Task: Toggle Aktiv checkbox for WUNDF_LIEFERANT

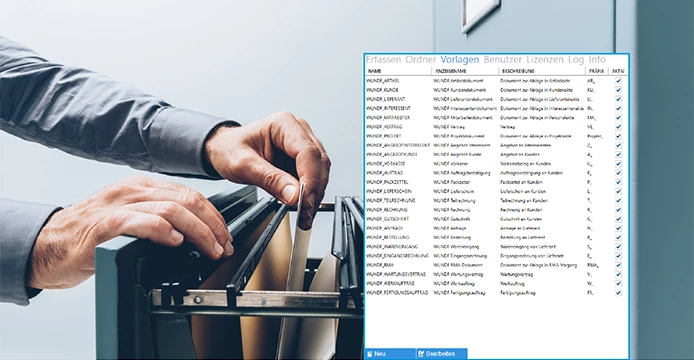Action: pos(618,99)
